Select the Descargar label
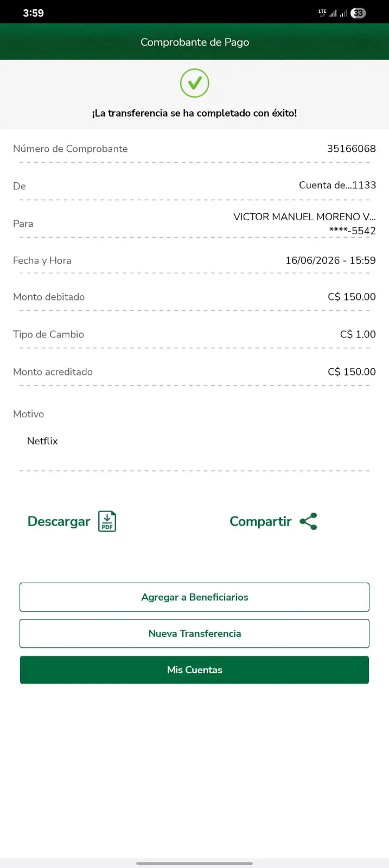Screen dimensions: 389x868 click(x=59, y=521)
